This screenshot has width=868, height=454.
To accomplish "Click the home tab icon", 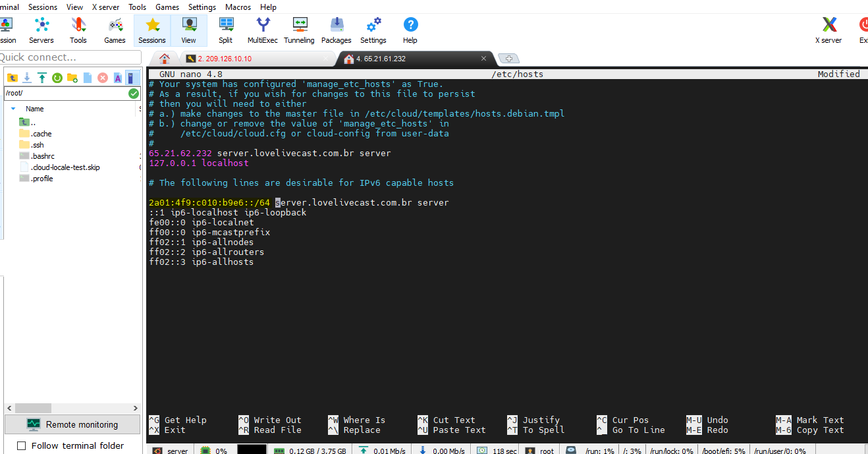I will click(165, 59).
